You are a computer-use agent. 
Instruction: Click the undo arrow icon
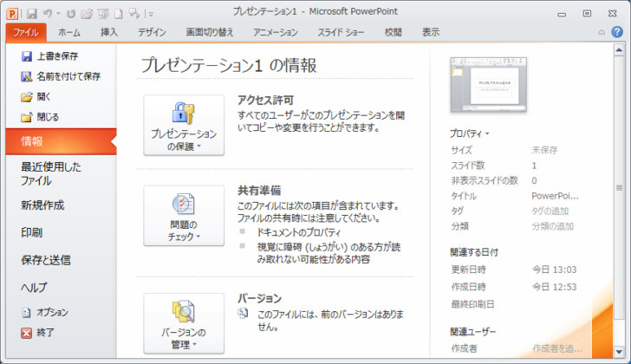tap(48, 14)
